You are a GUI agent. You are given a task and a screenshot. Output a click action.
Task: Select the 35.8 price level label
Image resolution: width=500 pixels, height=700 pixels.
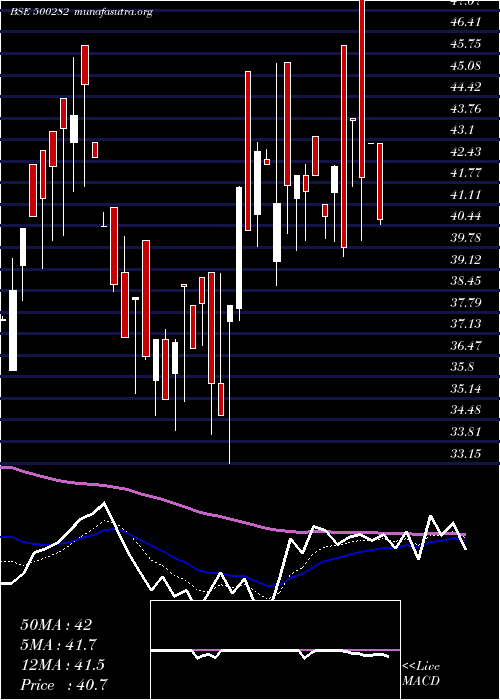(462, 367)
